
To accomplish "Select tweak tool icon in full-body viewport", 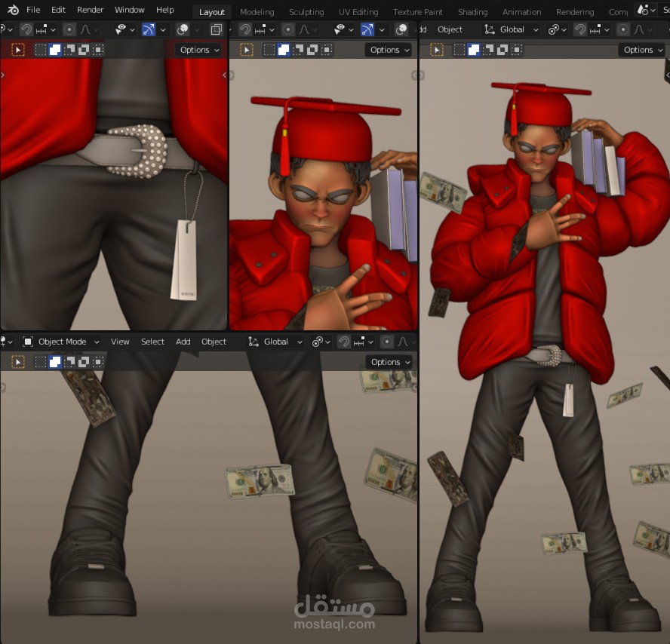I will [437, 50].
